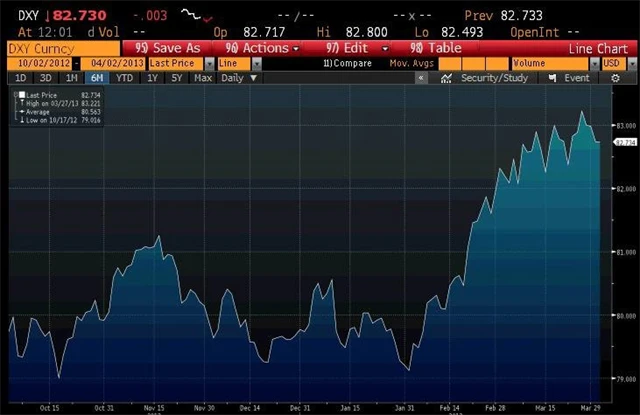Expand the Last Price dropdown arrow
The height and width of the screenshot is (415, 640).
[x=209, y=64]
